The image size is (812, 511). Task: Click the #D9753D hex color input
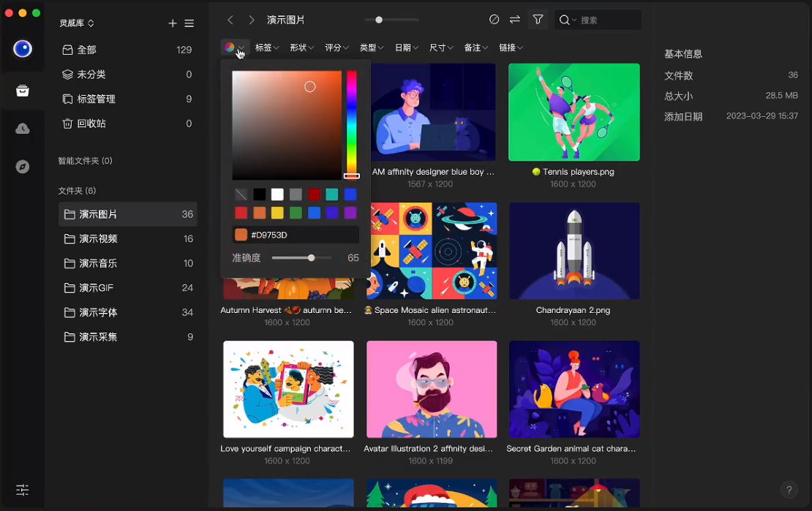tap(296, 235)
